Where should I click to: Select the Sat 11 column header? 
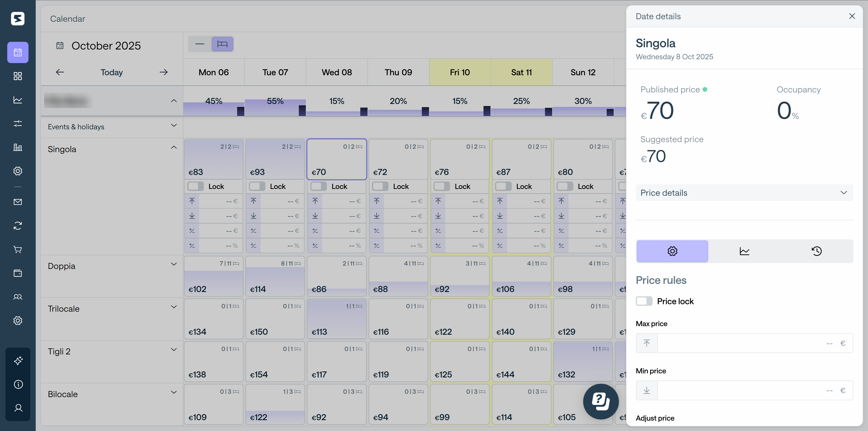(521, 72)
